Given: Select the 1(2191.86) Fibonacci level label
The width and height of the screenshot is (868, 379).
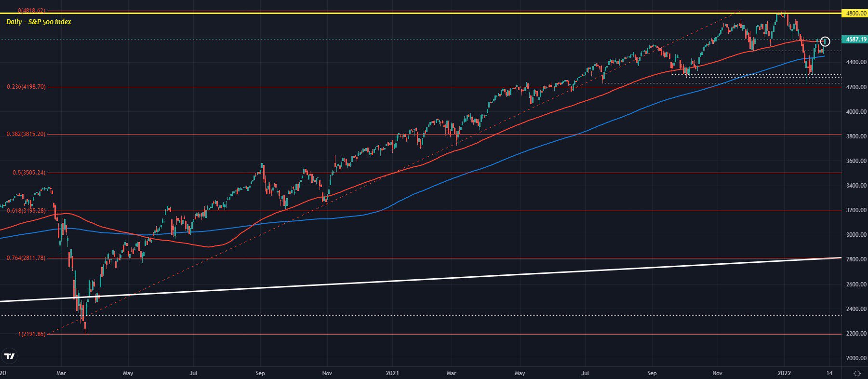Looking at the screenshot, I should point(32,334).
